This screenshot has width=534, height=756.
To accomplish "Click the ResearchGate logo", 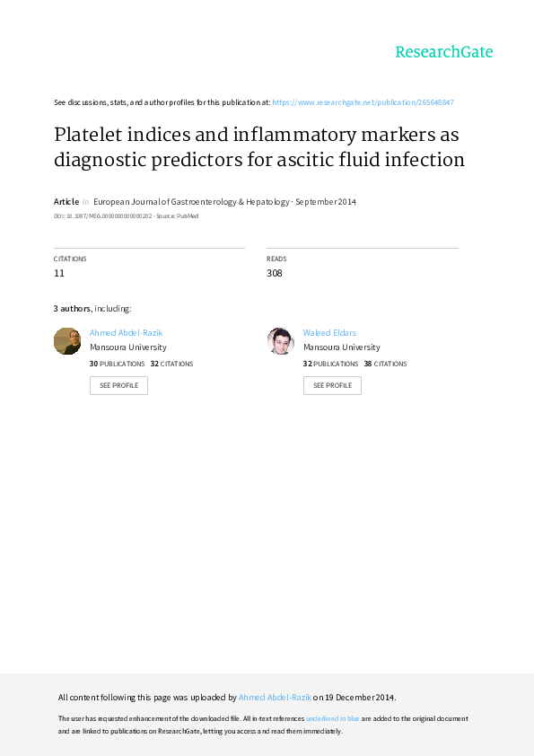I will click(444, 52).
